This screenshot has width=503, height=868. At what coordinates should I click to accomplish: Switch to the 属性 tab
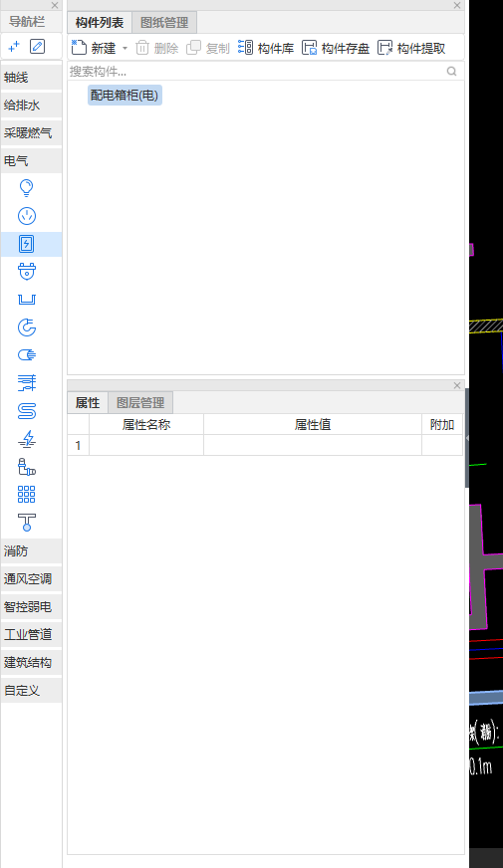click(x=88, y=402)
